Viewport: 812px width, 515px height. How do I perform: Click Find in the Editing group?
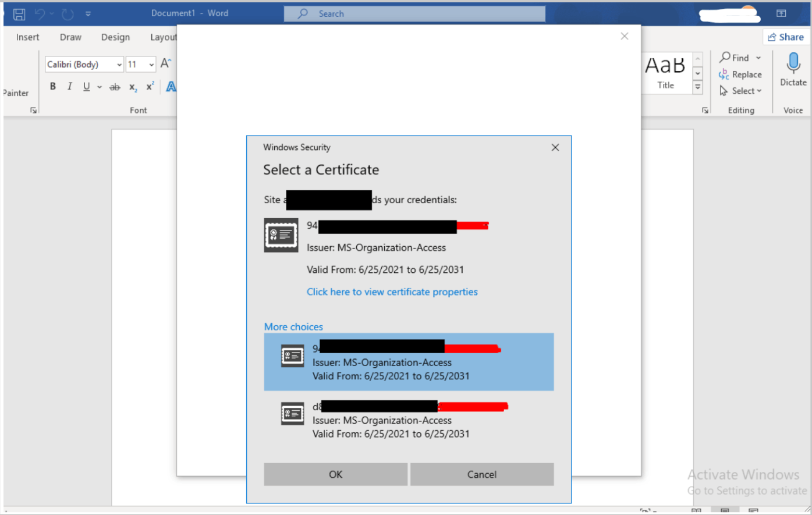pos(735,58)
